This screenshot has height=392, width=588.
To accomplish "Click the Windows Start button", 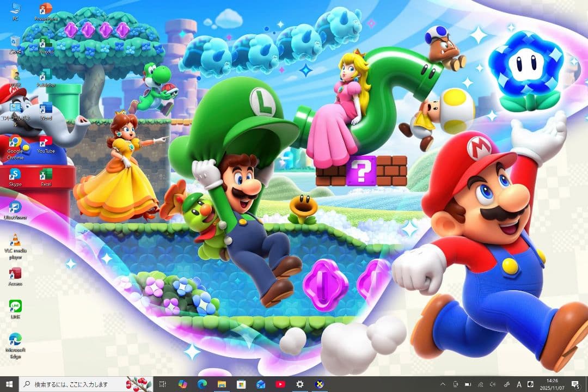I will pyautogui.click(x=9, y=384).
